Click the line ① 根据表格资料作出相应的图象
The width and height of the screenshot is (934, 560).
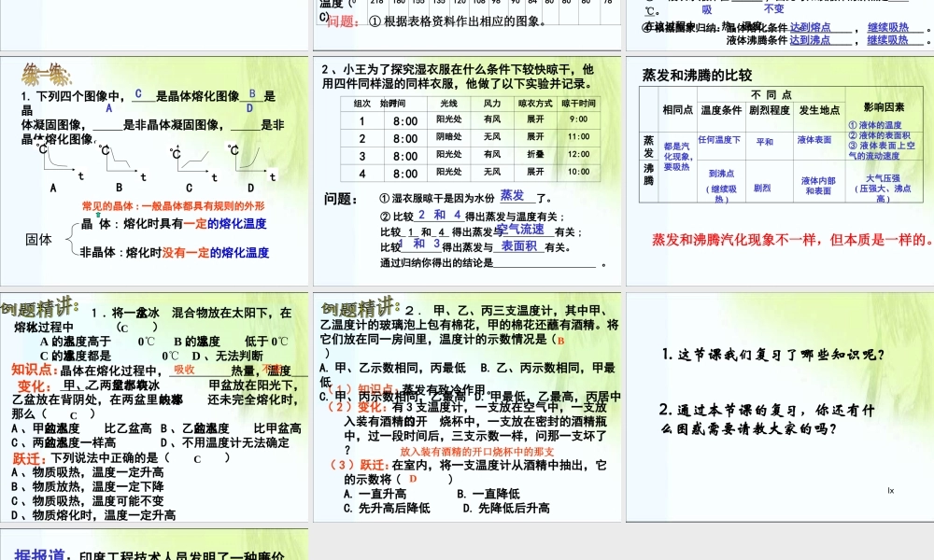(x=458, y=21)
